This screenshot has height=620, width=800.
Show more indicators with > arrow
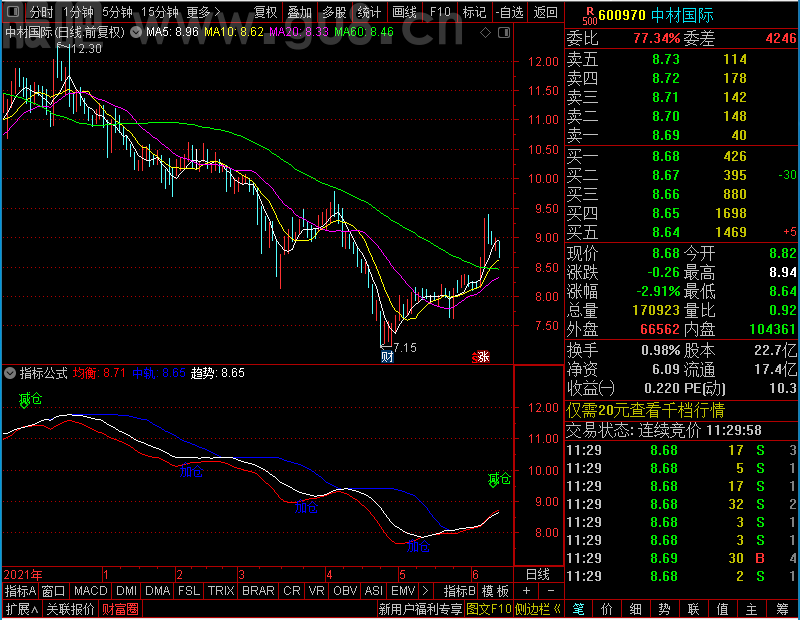[426, 591]
